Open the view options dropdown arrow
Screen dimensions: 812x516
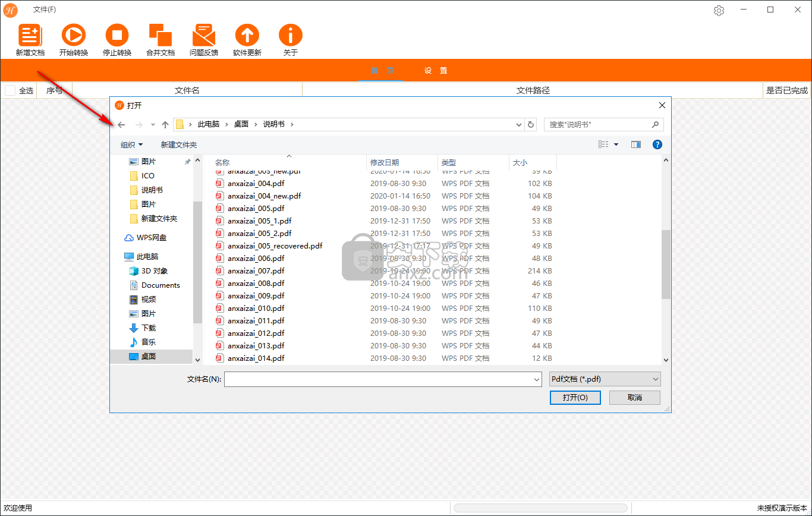616,144
